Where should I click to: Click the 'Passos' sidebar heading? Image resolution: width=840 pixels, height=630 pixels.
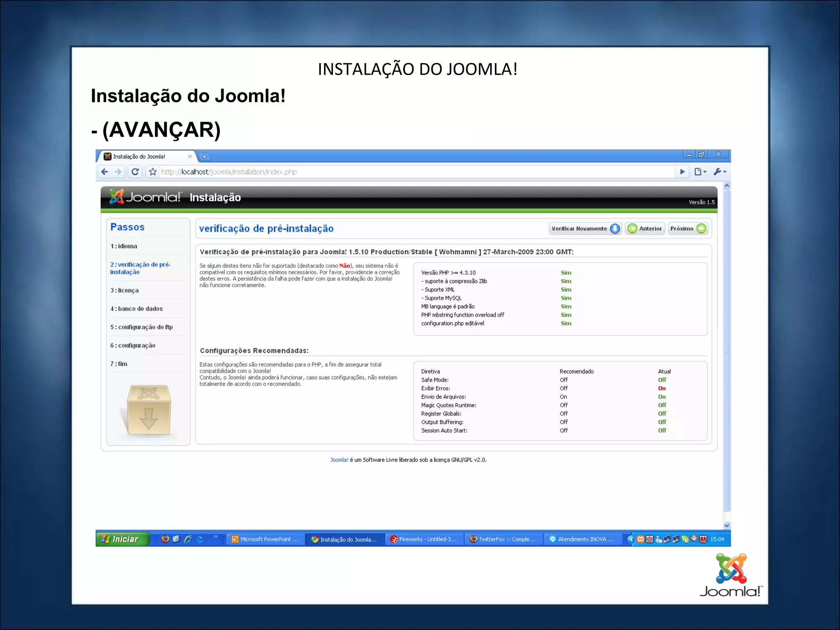(127, 227)
